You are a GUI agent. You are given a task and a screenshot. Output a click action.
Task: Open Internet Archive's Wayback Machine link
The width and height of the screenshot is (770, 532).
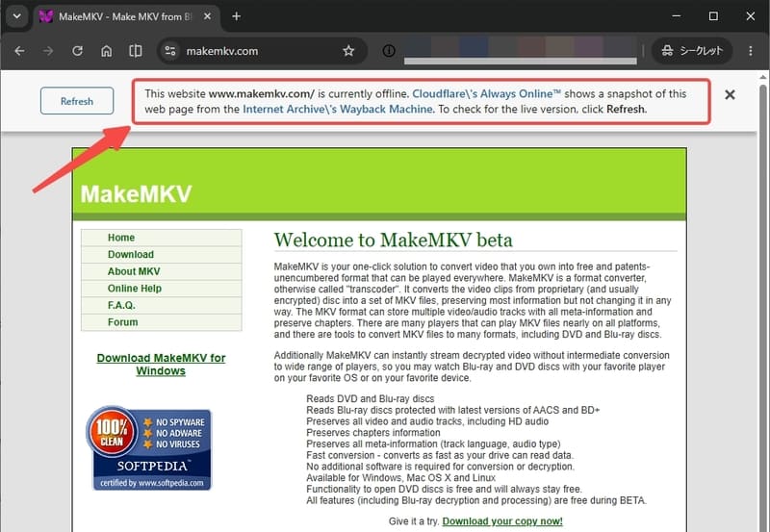(x=339, y=109)
